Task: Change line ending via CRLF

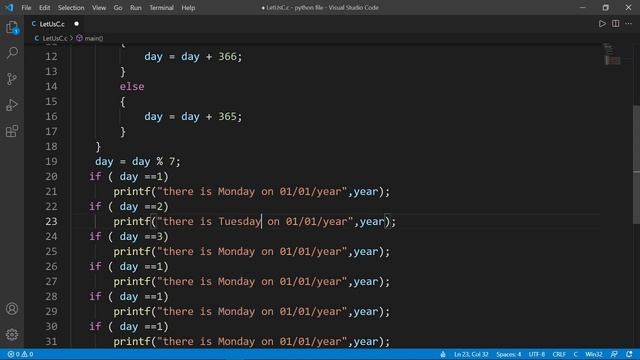Action: point(559,354)
